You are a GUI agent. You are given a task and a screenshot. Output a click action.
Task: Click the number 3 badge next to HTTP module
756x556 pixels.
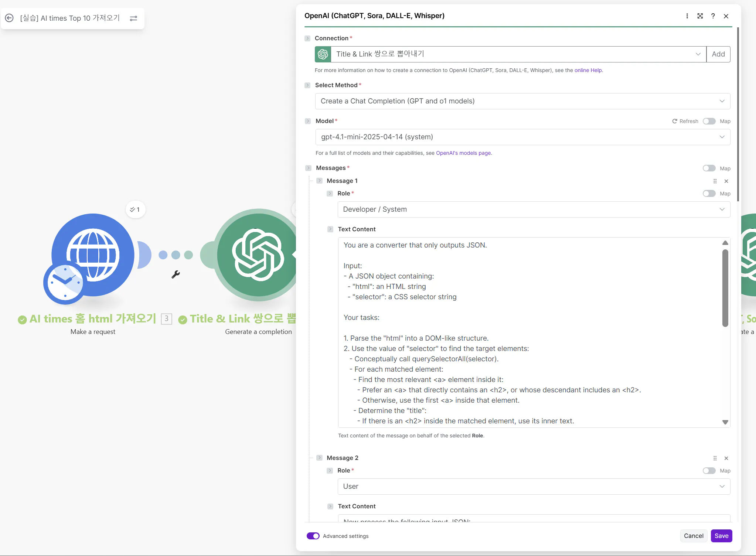(x=167, y=319)
